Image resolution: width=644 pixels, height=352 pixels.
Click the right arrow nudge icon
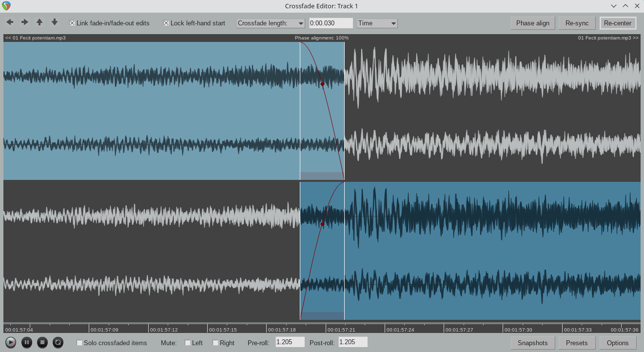[x=25, y=22]
